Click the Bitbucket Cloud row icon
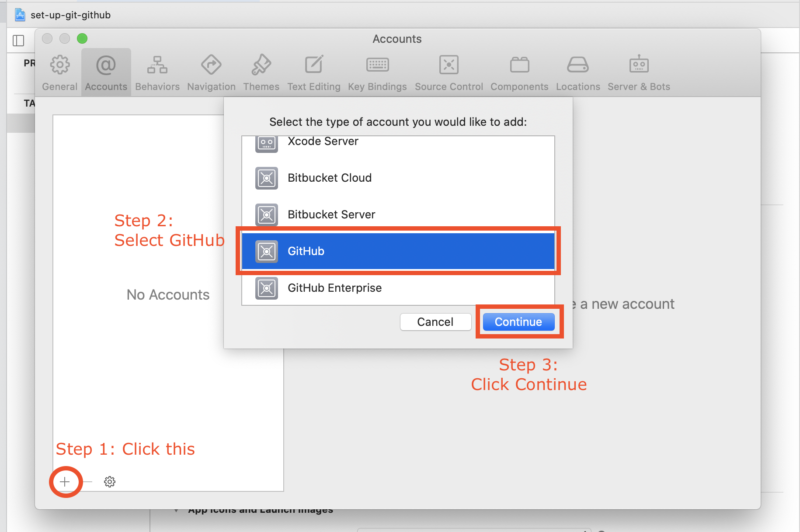The image size is (800, 532). [267, 178]
